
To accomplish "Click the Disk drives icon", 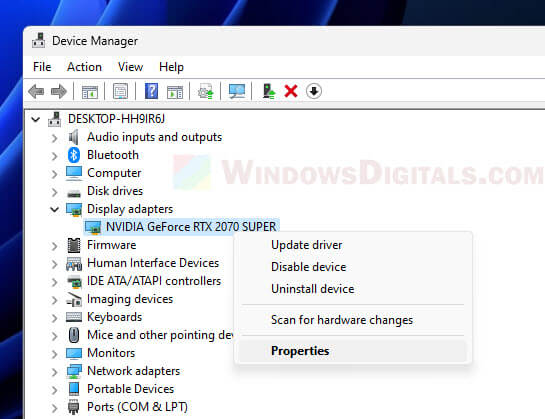I will click(x=74, y=193).
